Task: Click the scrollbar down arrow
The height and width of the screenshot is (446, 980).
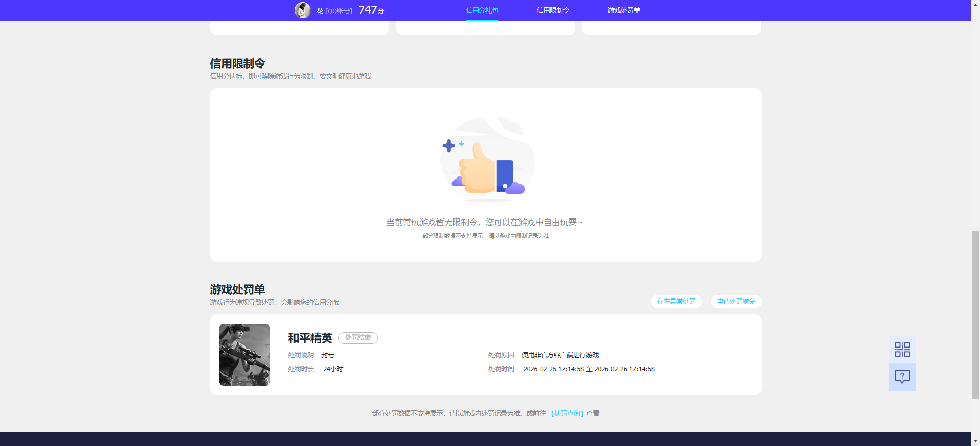Action: (975, 441)
